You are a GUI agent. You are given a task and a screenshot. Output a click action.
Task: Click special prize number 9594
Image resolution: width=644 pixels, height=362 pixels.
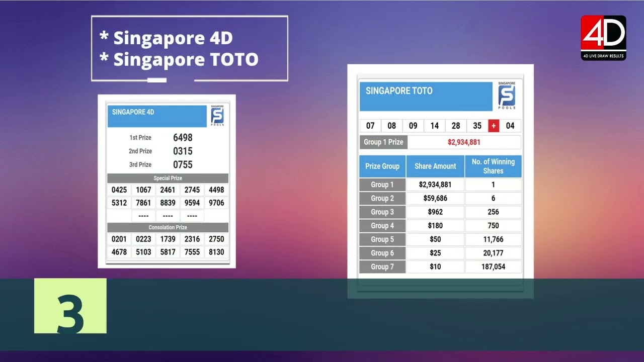[192, 203]
